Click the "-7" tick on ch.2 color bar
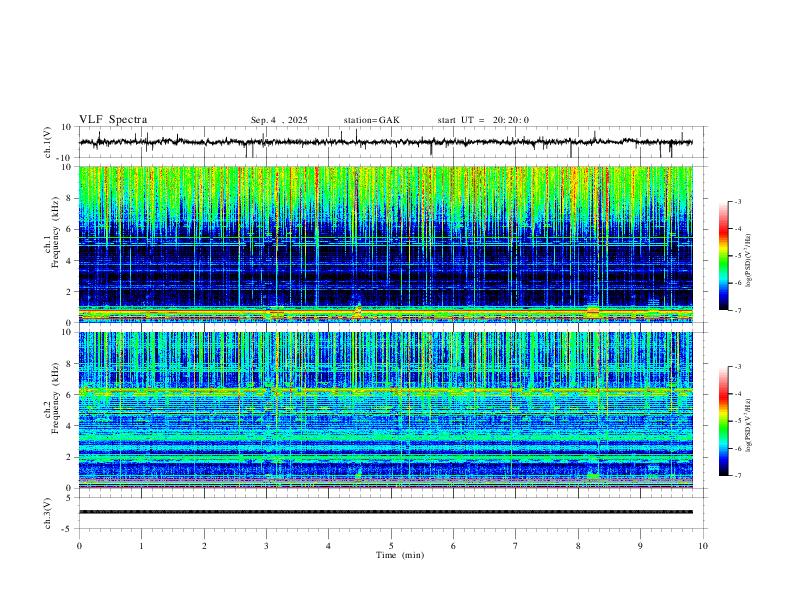This screenshot has height=612, width=792. tap(737, 475)
